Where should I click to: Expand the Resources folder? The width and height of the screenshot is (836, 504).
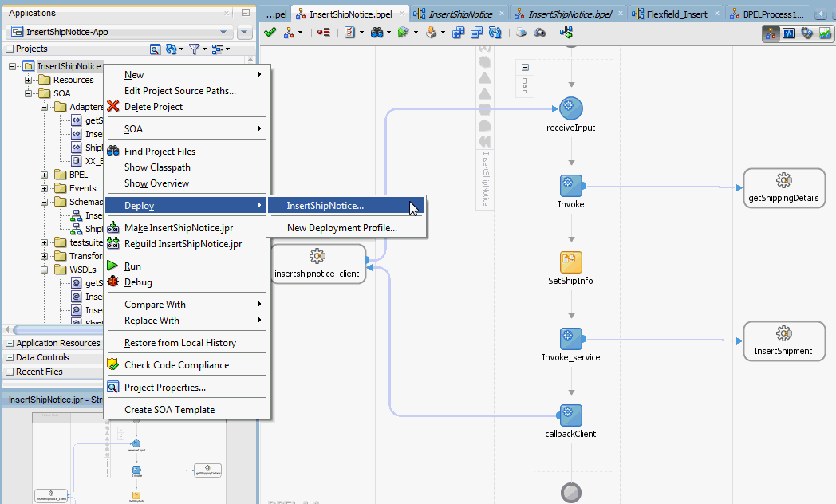coord(28,80)
